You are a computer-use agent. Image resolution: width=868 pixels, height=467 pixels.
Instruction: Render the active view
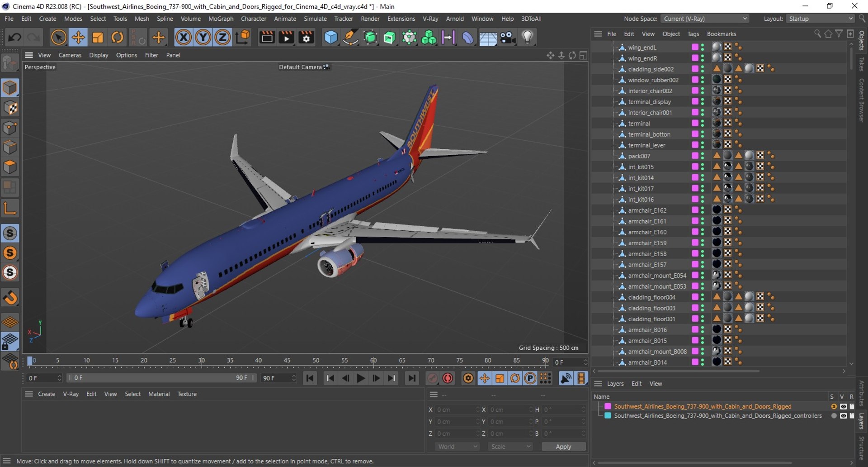(x=267, y=37)
